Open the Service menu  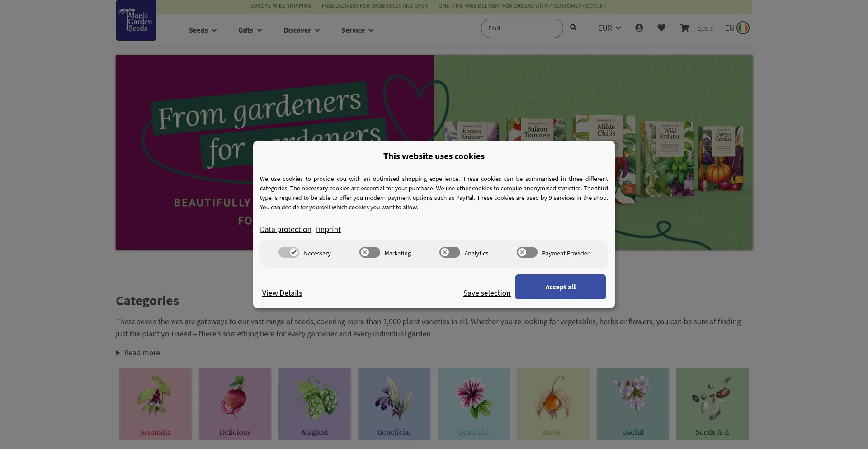(x=357, y=30)
